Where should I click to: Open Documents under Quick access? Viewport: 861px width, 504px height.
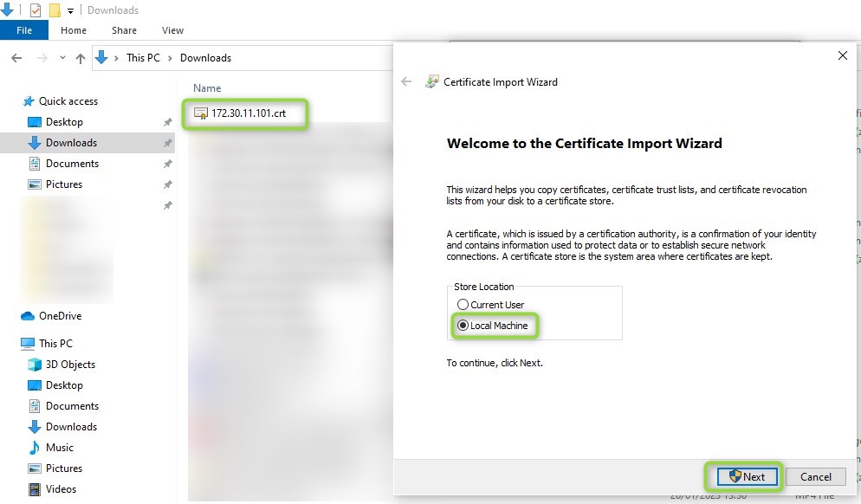[72, 164]
